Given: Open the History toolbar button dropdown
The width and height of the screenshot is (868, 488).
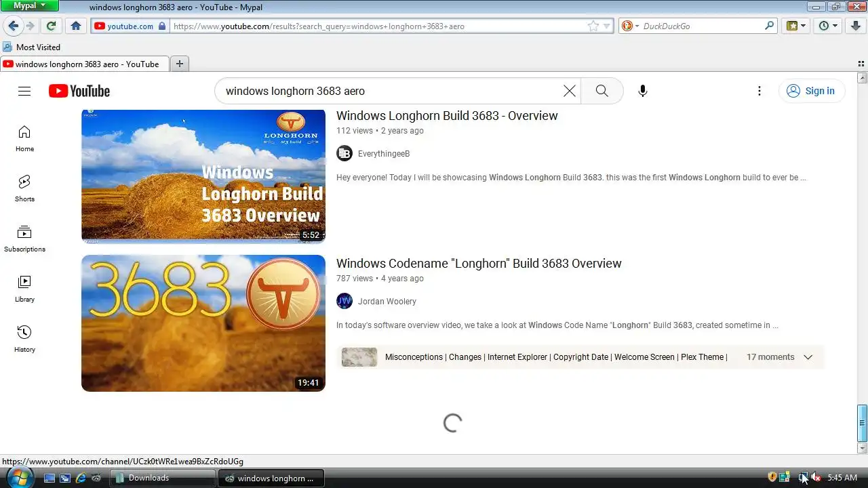Looking at the screenshot, I should 829,26.
